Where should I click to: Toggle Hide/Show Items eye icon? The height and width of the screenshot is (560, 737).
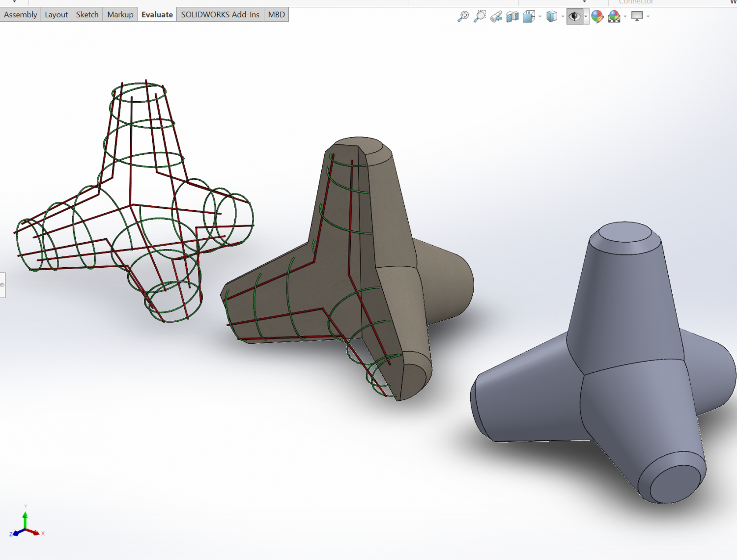573,16
